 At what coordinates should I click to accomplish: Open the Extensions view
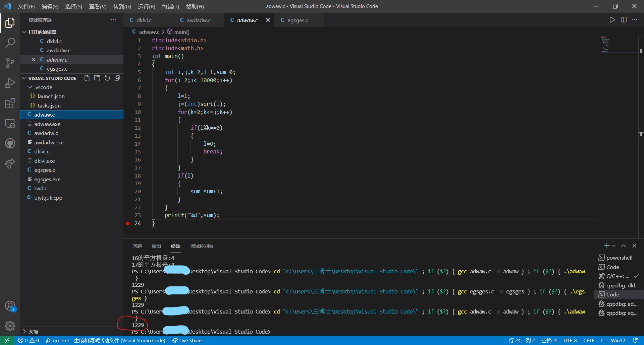(x=10, y=103)
